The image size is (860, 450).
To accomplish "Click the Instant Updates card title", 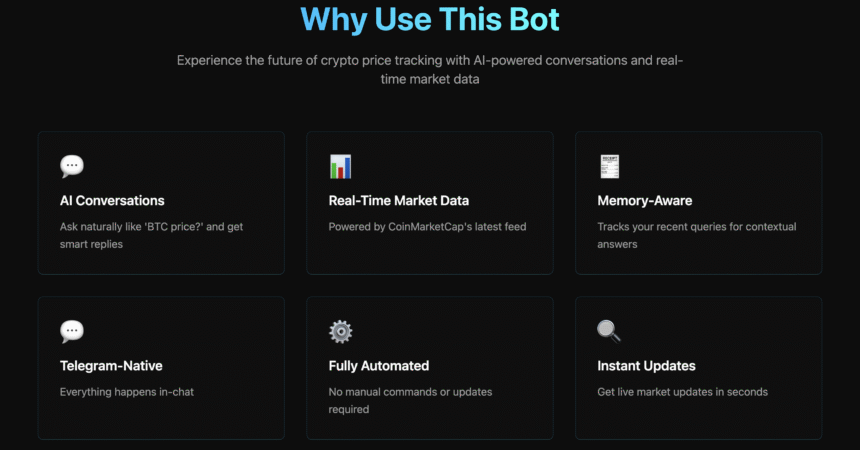I will tap(646, 366).
